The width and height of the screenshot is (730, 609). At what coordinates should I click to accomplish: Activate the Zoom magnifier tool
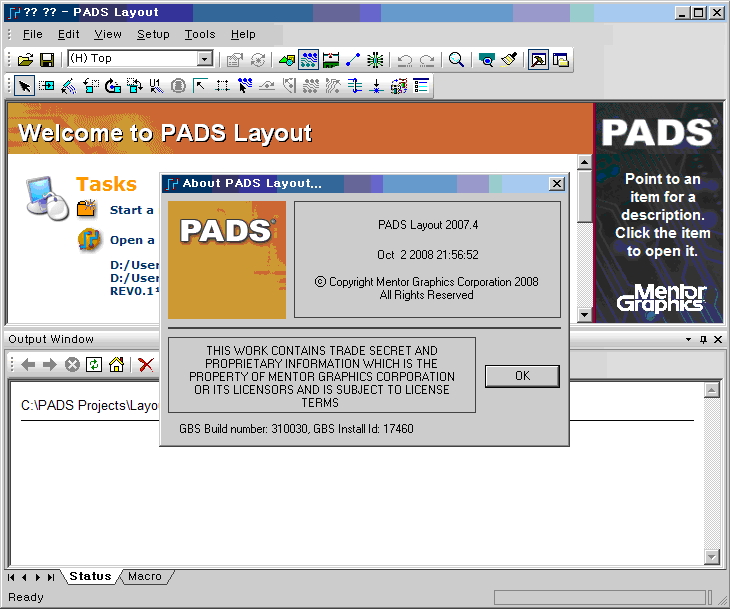[x=456, y=60]
